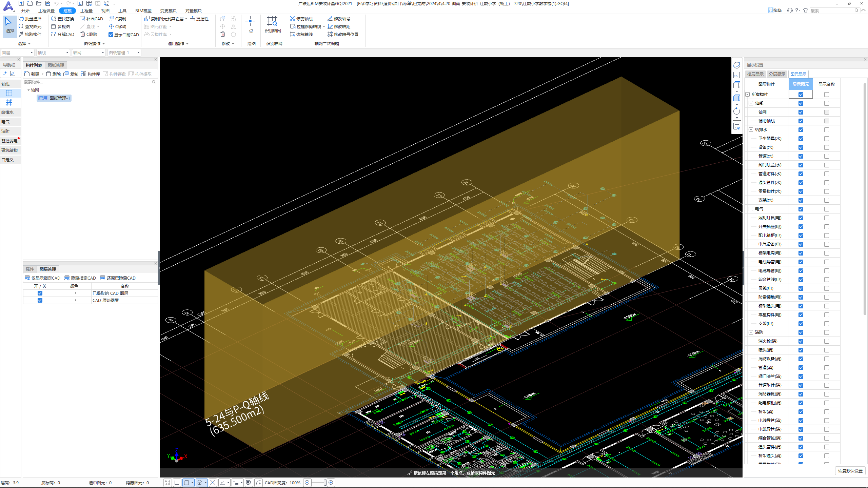Pick 修剪轴线 trim axis tool
The image size is (868, 488).
[x=301, y=19]
